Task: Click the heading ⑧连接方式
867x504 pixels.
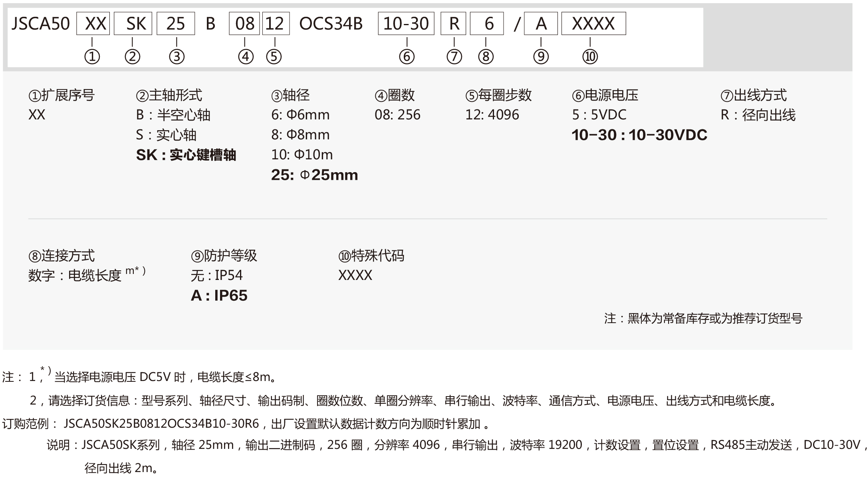Action: 62,256
